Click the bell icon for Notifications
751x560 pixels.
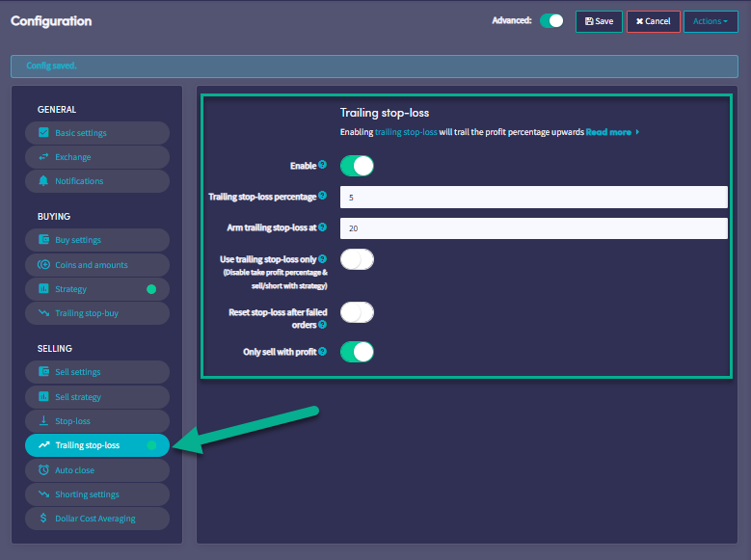(x=43, y=181)
